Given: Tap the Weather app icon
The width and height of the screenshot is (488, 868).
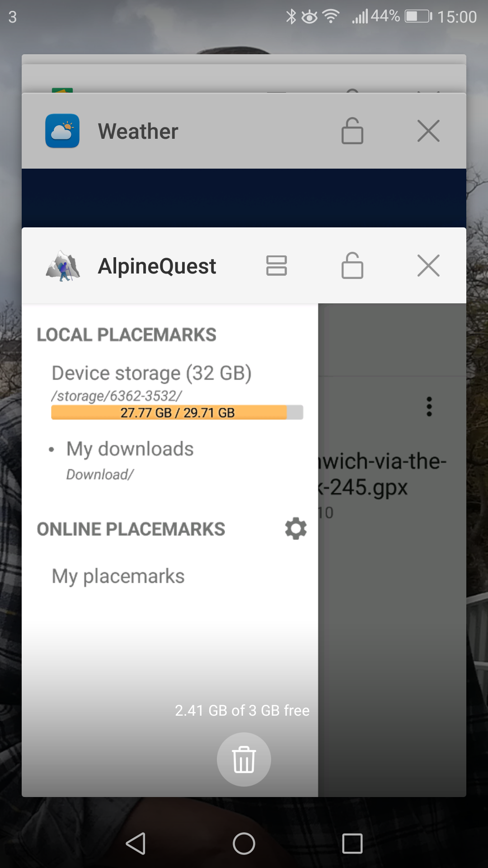Looking at the screenshot, I should pos(62,131).
